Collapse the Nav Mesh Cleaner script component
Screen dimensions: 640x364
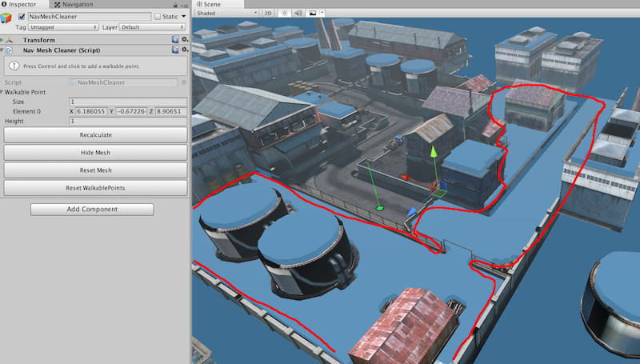[2, 50]
